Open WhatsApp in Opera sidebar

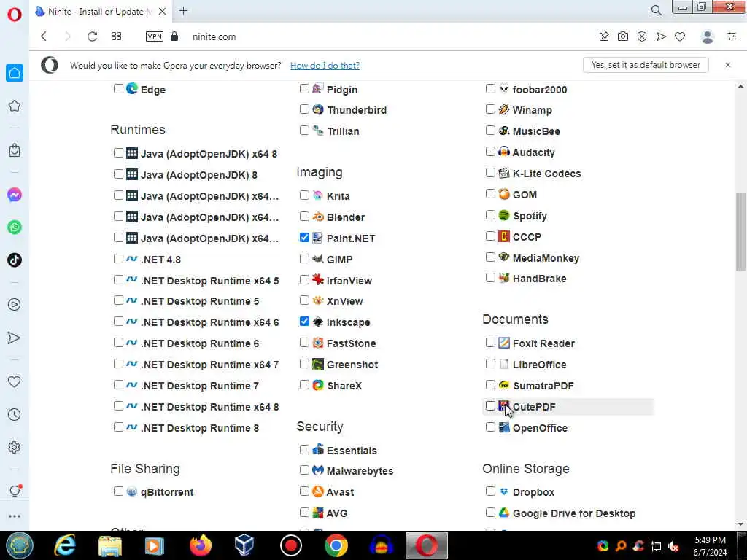[15, 227]
